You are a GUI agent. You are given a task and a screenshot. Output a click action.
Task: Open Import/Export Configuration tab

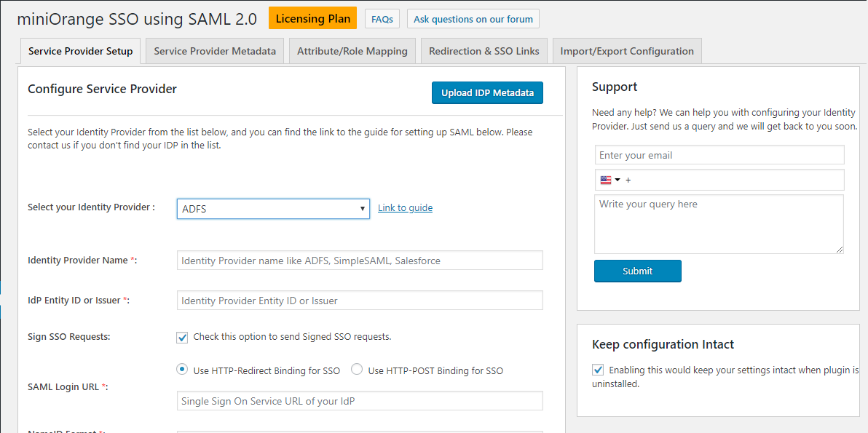pyautogui.click(x=627, y=51)
